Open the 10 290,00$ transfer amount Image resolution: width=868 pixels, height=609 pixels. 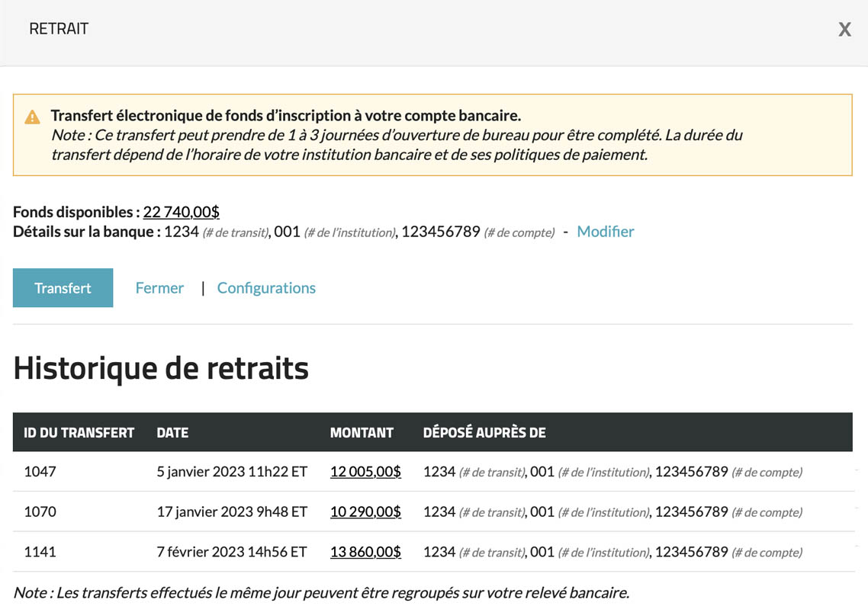click(x=365, y=512)
